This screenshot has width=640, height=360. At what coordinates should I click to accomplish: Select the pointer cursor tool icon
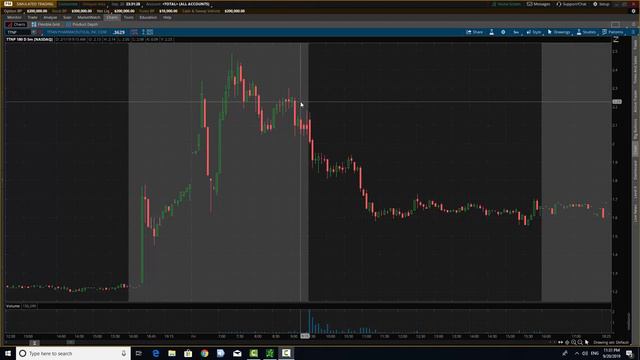click(x=587, y=342)
